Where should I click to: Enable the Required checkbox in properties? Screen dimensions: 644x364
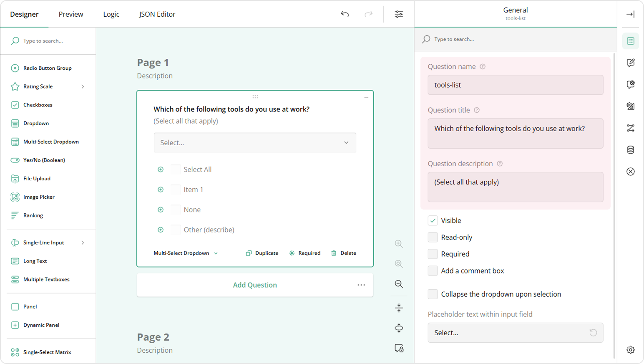point(433,254)
